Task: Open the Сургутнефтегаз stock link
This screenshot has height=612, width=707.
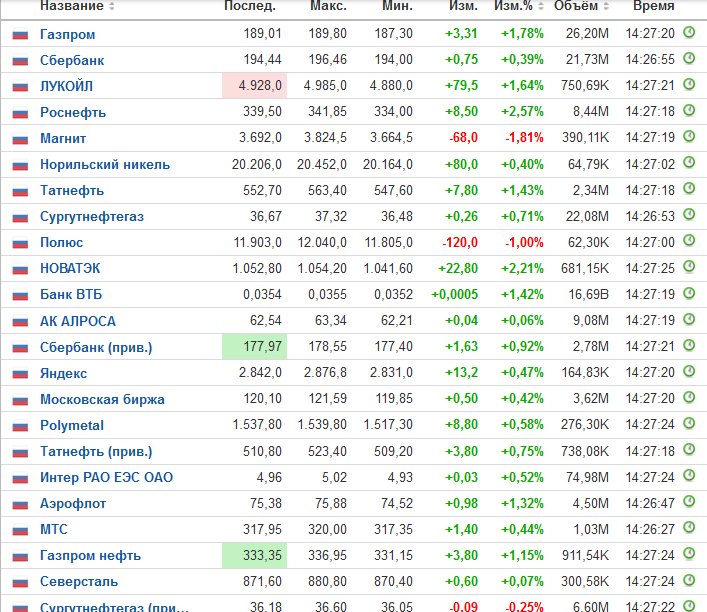Action: (92, 217)
